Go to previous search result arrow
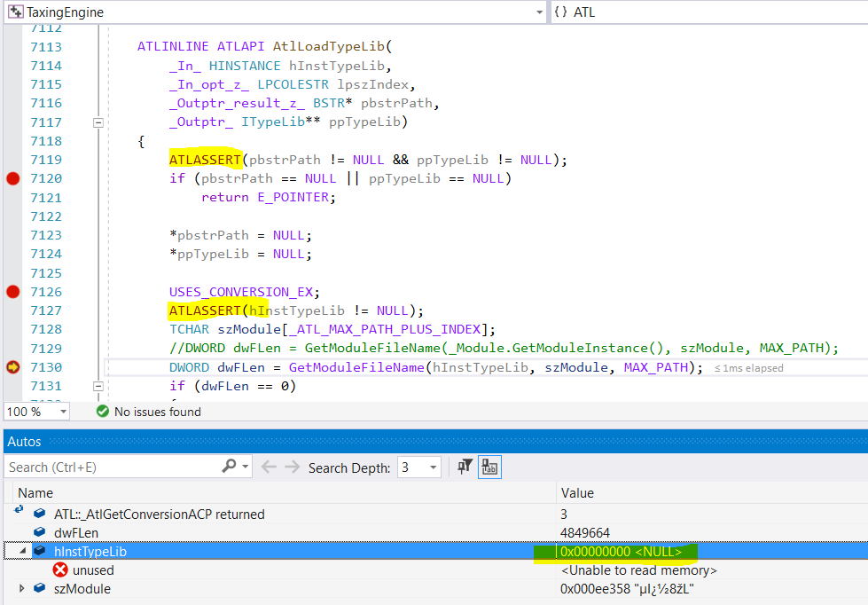Image resolution: width=868 pixels, height=605 pixels. pyautogui.click(x=269, y=467)
